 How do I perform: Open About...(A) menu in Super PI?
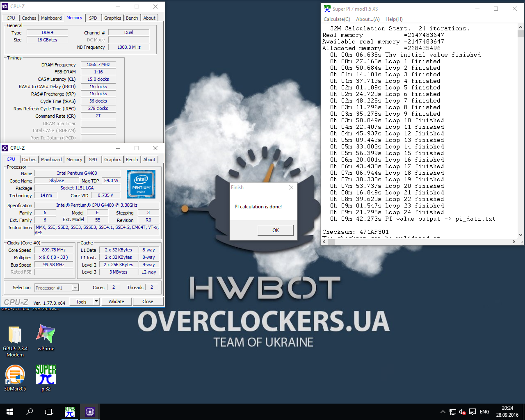tap(367, 19)
